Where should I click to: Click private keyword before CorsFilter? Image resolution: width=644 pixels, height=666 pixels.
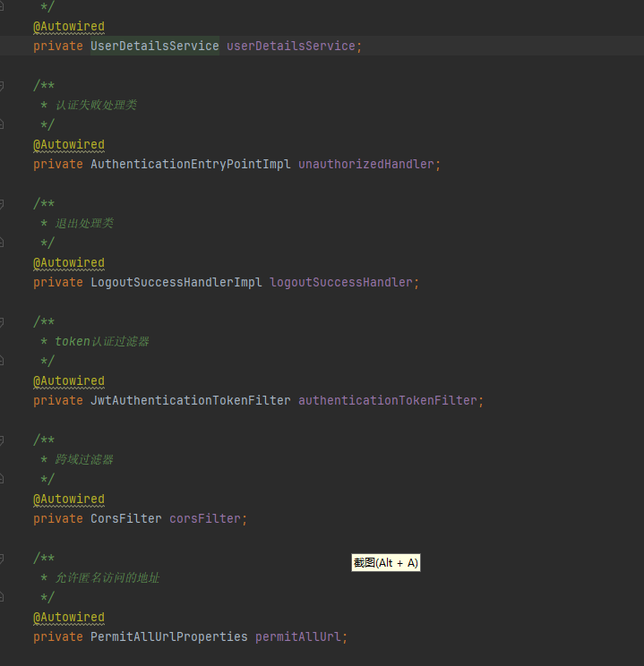(x=58, y=518)
